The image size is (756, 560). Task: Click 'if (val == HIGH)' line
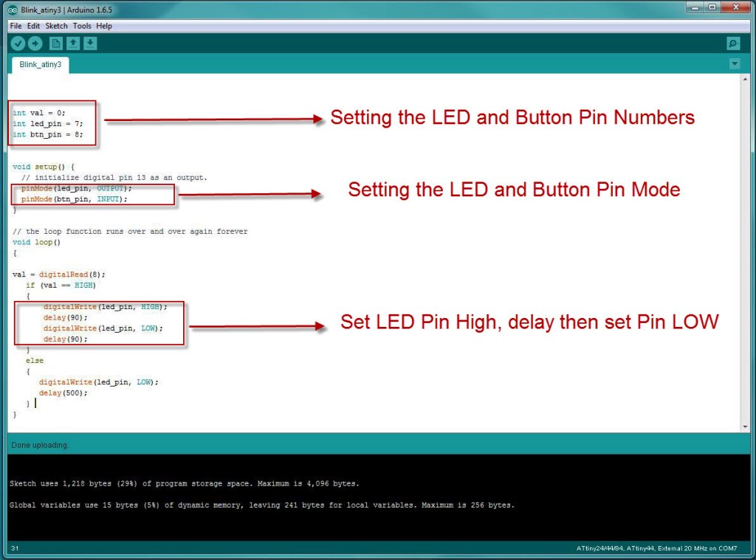(x=61, y=286)
